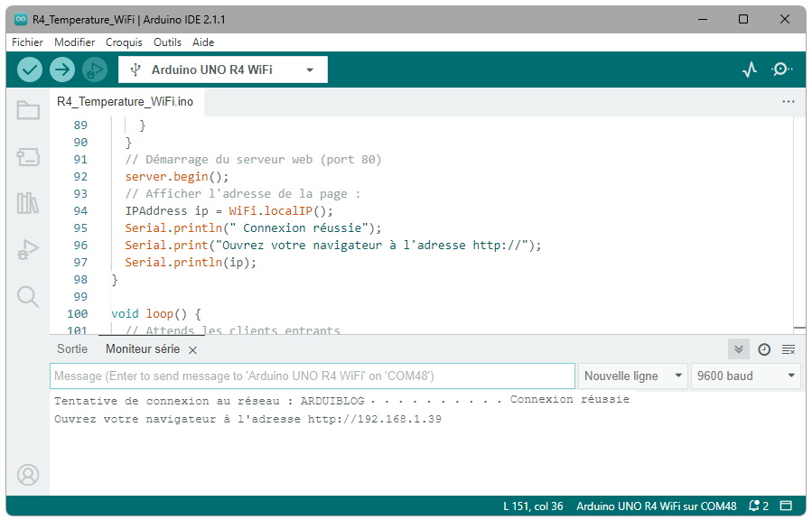Click the Verify sketch checkmark button
Viewport: 812px width, 520px height.
30,70
